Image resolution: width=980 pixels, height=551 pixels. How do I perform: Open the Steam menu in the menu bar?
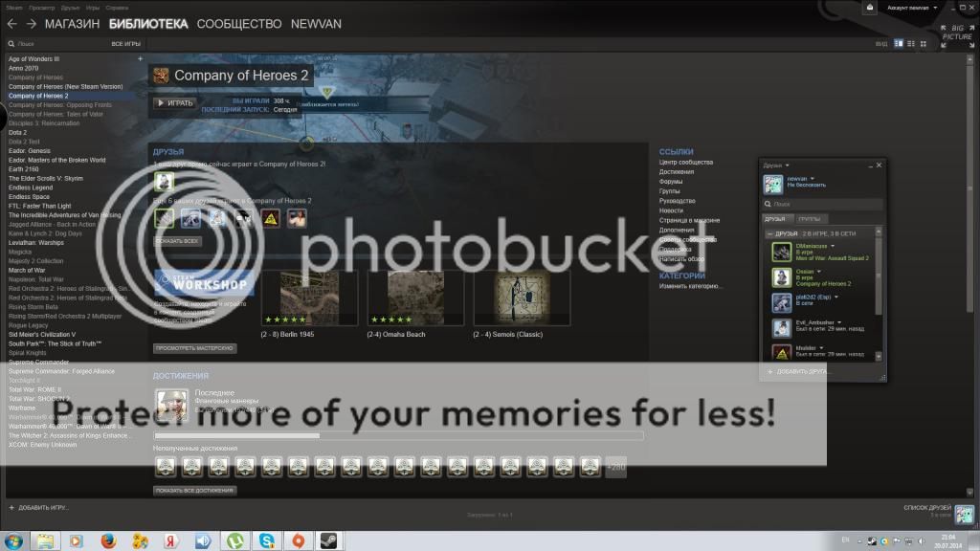(x=14, y=8)
